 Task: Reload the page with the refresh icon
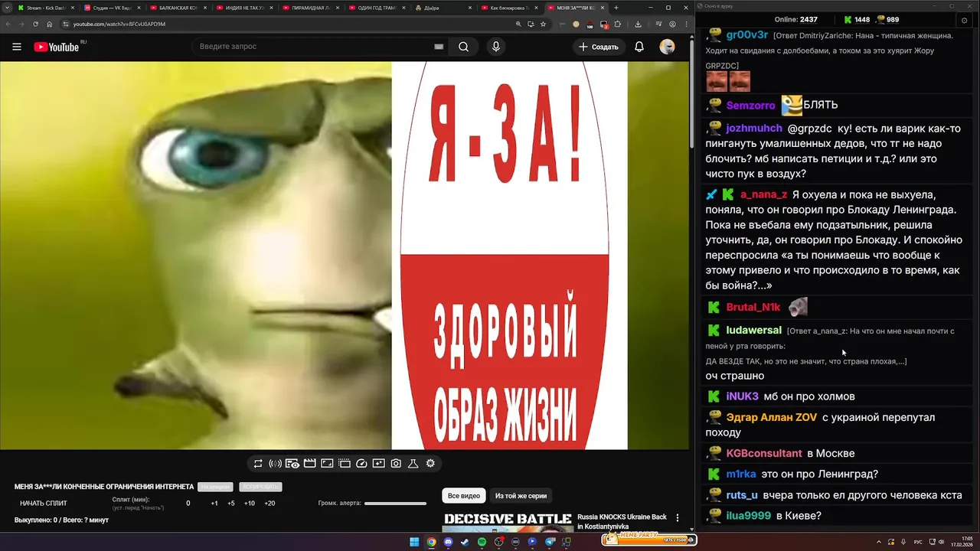(35, 24)
